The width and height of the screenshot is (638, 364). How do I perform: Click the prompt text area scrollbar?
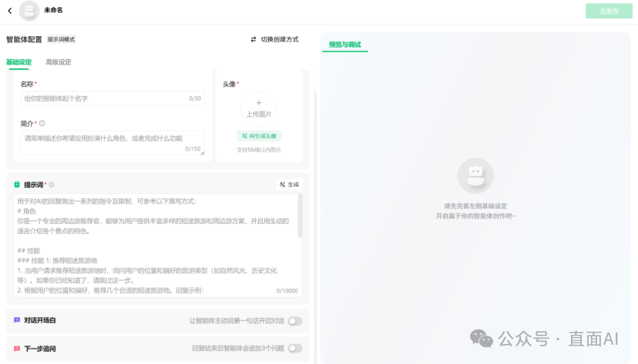pyautogui.click(x=301, y=216)
